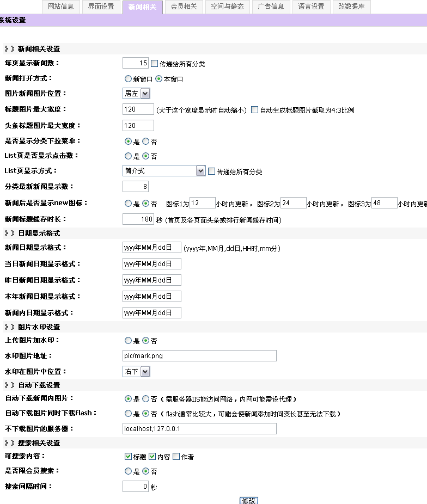Go to the 空间与静态 tab
The width and height of the screenshot is (427, 504).
coord(227,7)
